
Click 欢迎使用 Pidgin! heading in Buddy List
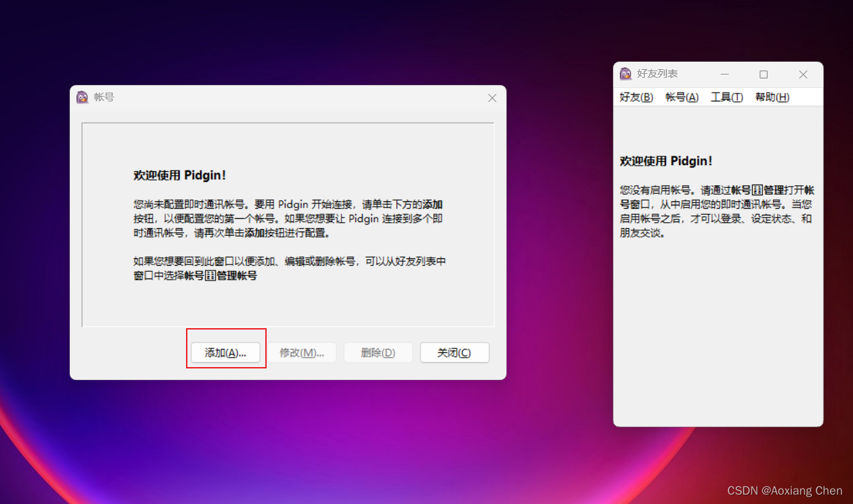pos(666,161)
